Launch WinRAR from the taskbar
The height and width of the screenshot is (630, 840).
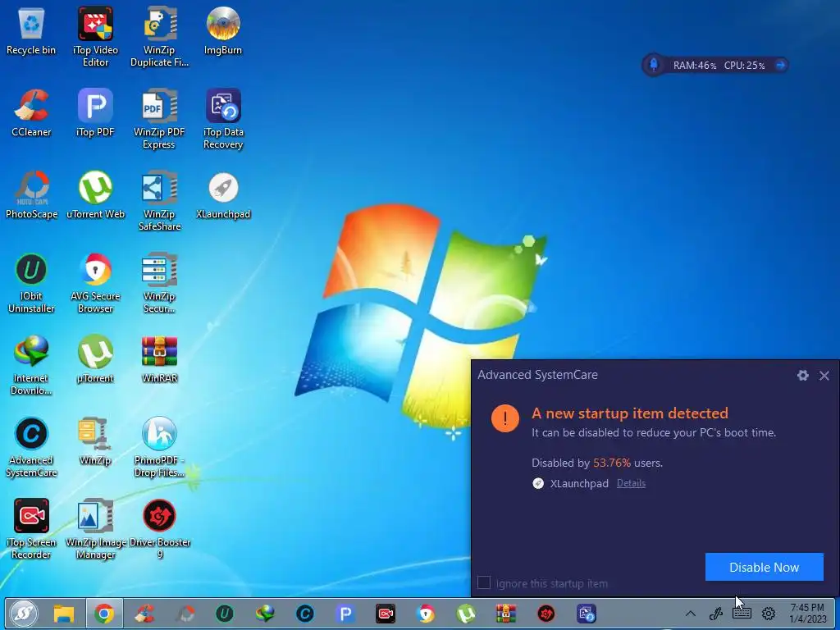coord(505,614)
